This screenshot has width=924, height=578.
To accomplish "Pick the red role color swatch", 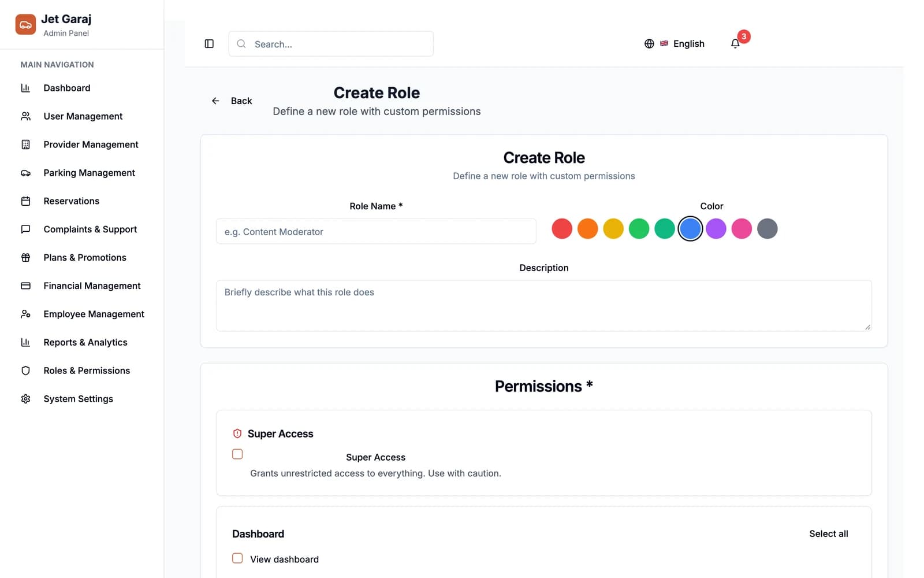I will pyautogui.click(x=562, y=229).
